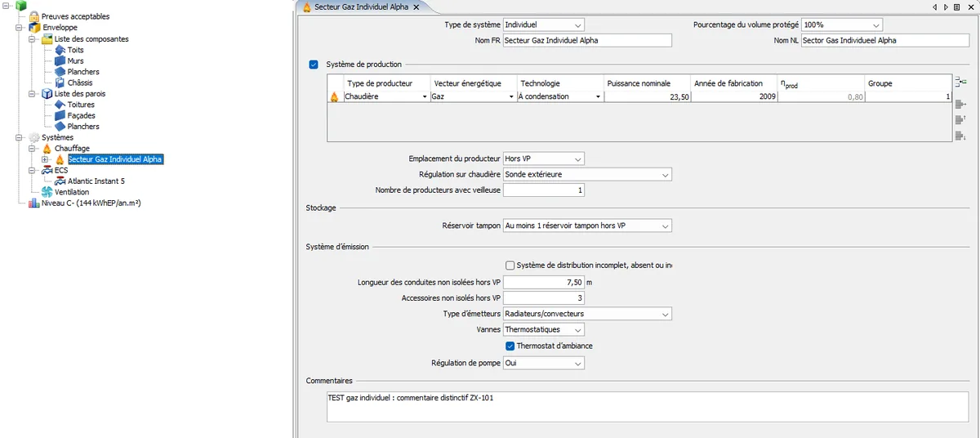
Task: Uncheck the Thermostat d'ambiance checkbox
Action: [510, 346]
